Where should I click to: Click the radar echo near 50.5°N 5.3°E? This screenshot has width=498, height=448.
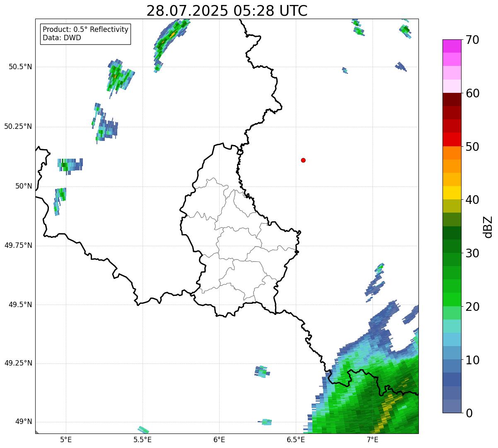[x=119, y=77]
